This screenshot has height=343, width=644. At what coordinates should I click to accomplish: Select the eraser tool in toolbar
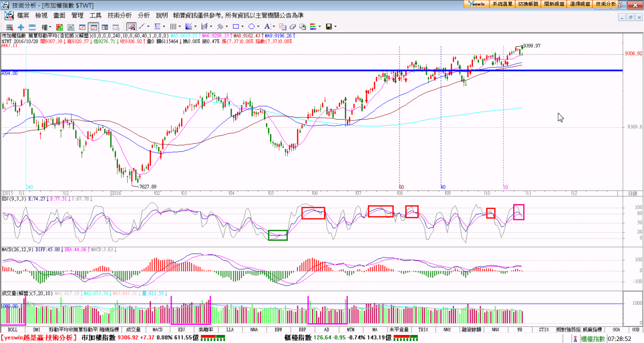click(x=292, y=27)
